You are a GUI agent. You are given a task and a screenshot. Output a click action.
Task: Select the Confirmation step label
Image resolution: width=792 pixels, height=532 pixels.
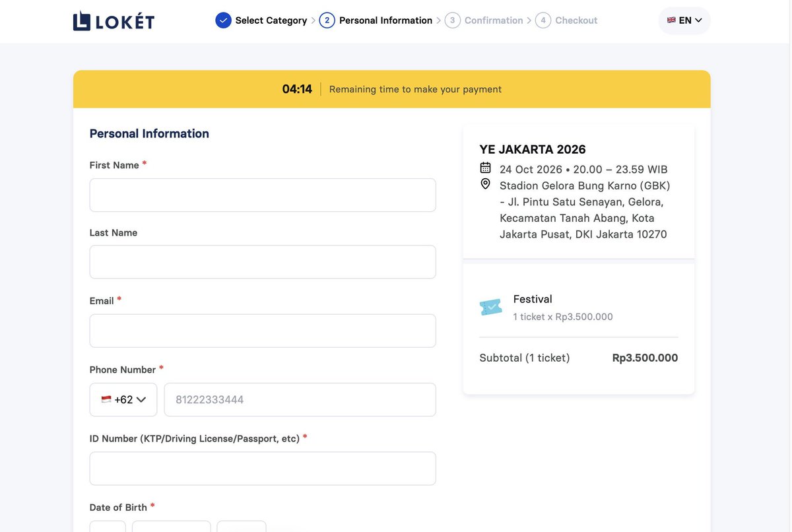click(x=494, y=20)
